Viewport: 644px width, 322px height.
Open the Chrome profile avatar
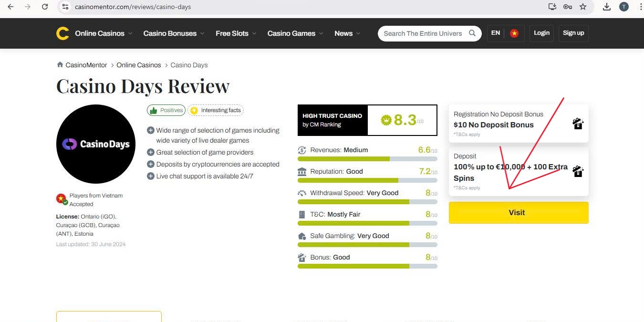point(624,7)
